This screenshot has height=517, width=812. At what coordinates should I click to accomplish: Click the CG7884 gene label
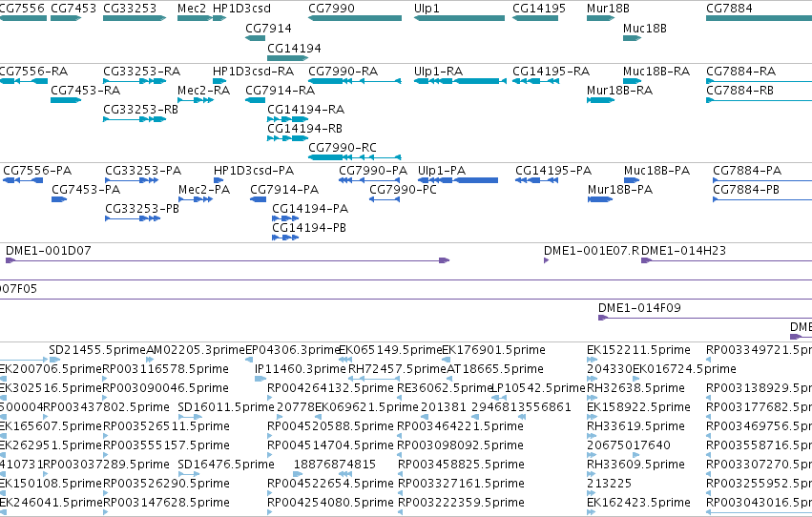[x=729, y=9]
